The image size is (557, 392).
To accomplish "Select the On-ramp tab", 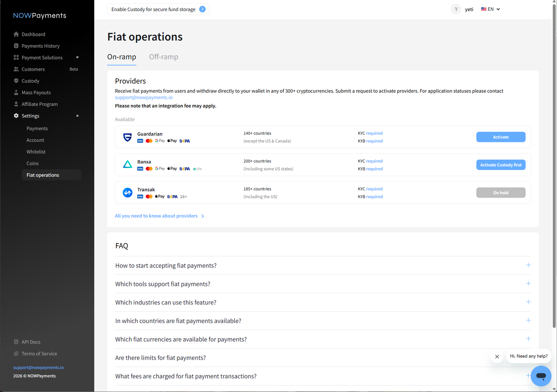I will (121, 57).
